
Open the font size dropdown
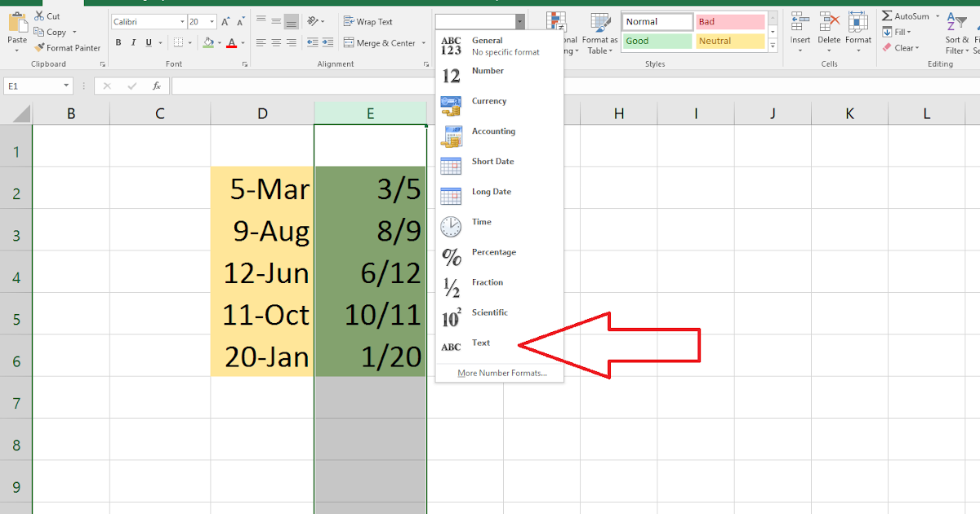(x=212, y=20)
